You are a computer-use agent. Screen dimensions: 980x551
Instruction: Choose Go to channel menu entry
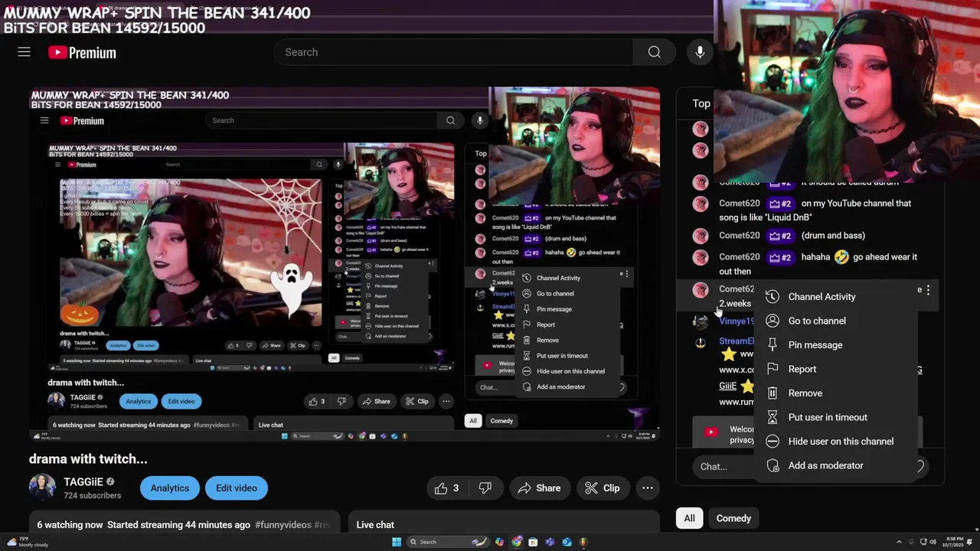coord(835,321)
